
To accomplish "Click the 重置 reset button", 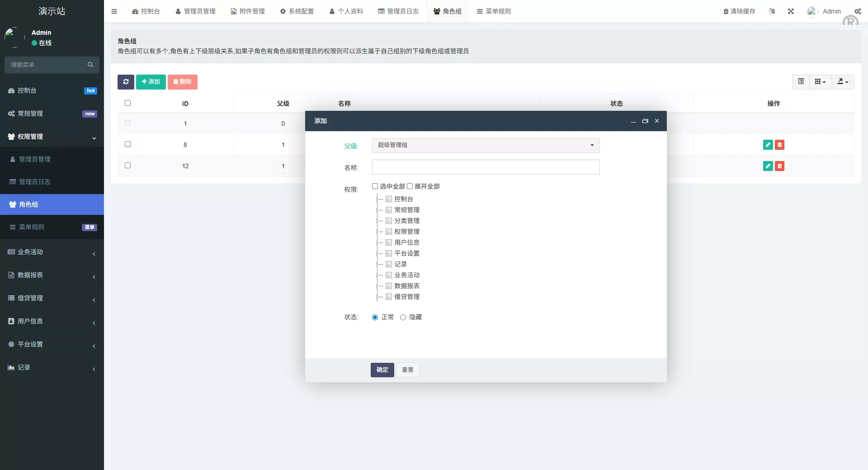I will 407,370.
